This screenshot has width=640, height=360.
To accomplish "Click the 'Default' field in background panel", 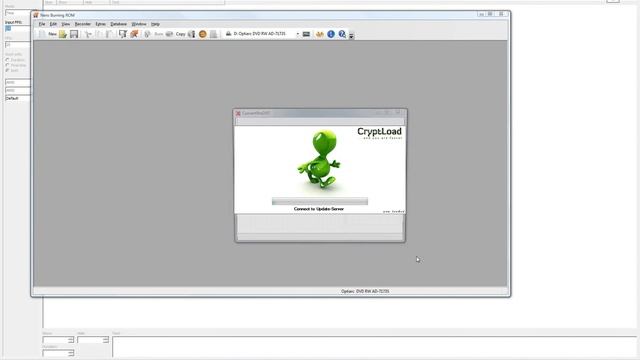I will 17,98.
